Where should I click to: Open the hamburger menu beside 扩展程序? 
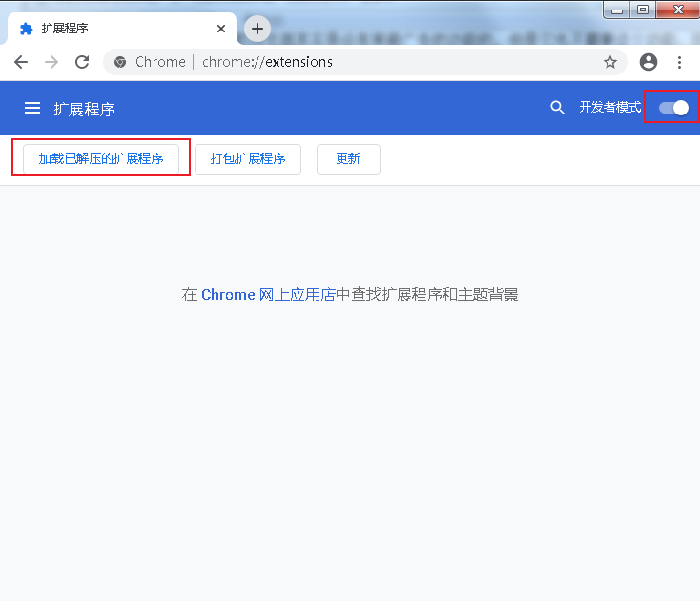click(x=32, y=108)
